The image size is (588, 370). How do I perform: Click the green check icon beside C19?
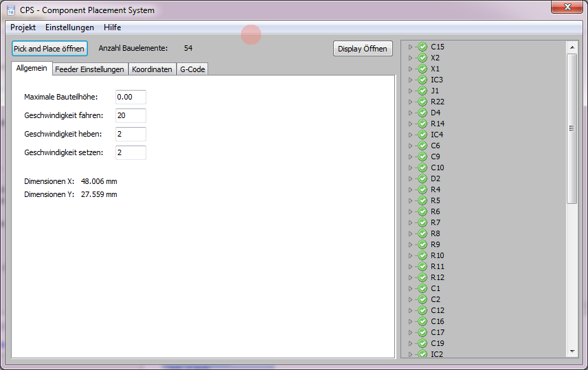[422, 343]
